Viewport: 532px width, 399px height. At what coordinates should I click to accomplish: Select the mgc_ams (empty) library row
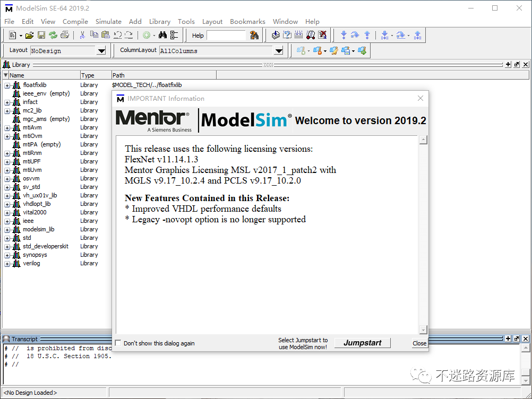pos(46,119)
